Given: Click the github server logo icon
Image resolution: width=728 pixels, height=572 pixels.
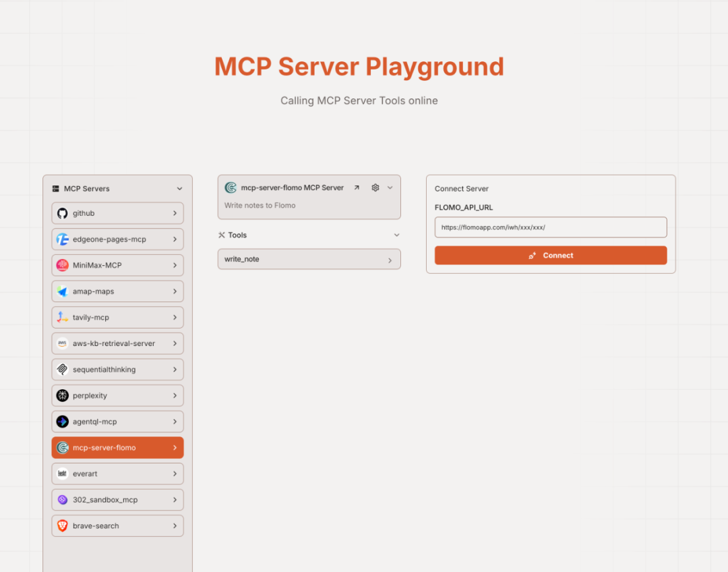Looking at the screenshot, I should click(62, 213).
